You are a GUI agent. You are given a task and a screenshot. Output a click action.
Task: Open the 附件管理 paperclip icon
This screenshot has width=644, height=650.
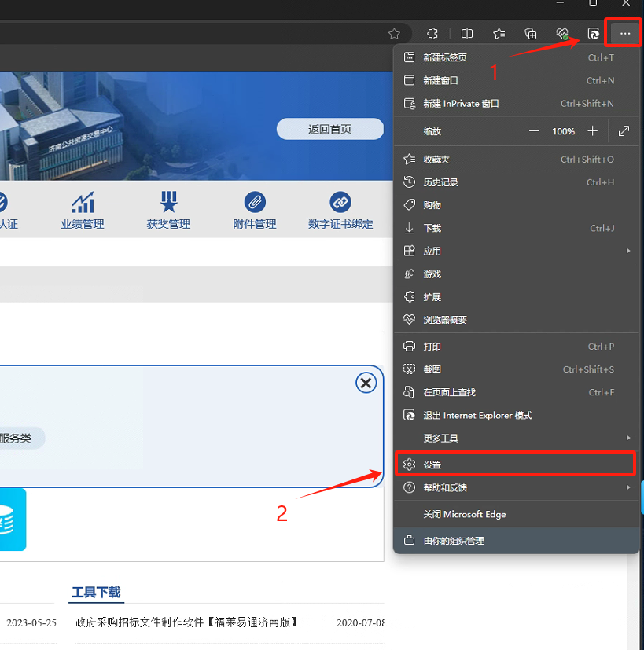coord(255,203)
